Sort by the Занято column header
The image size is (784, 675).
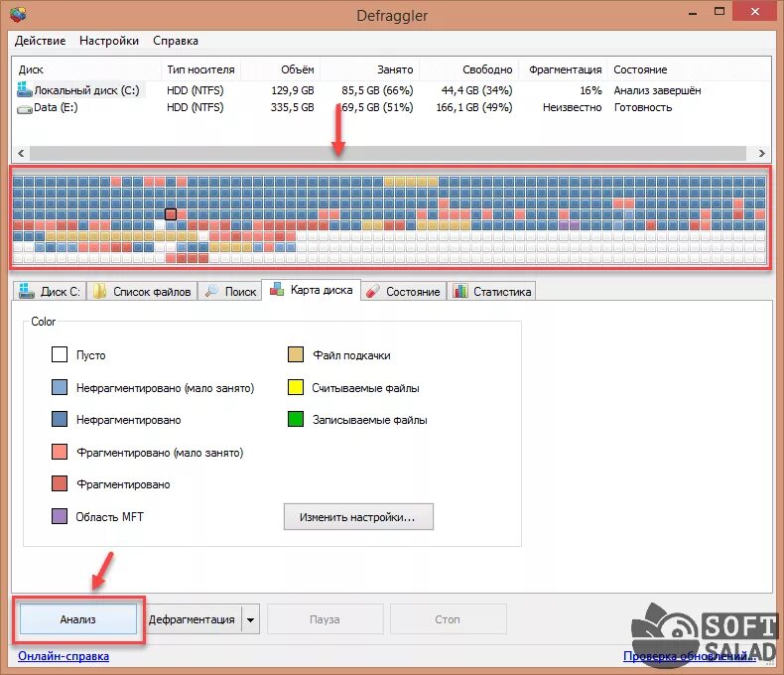coord(370,69)
